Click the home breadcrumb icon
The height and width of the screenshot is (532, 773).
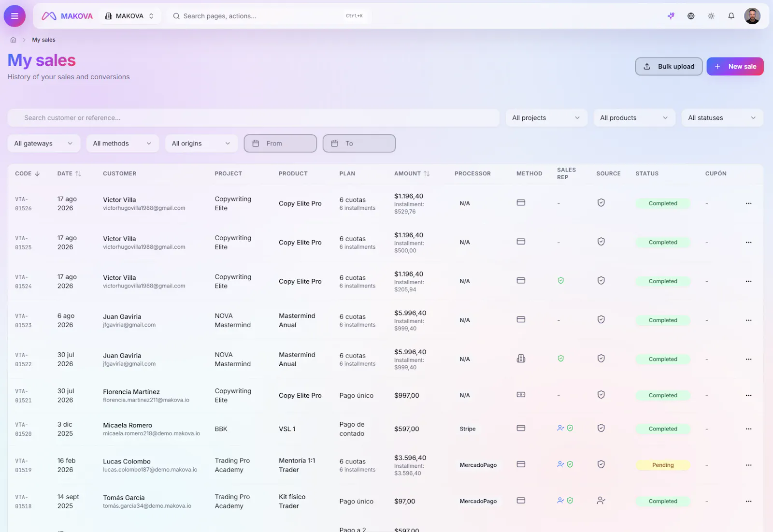tap(14, 40)
